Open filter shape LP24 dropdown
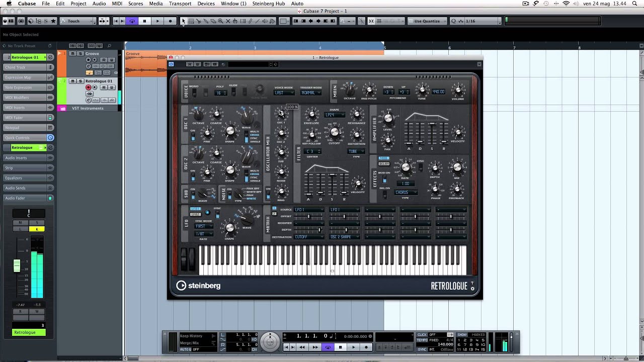 click(335, 115)
